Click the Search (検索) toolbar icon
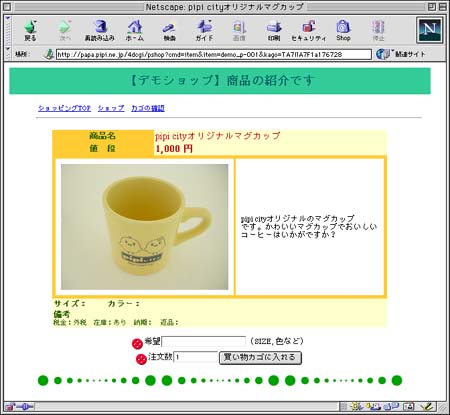The image size is (450, 415). [x=169, y=31]
